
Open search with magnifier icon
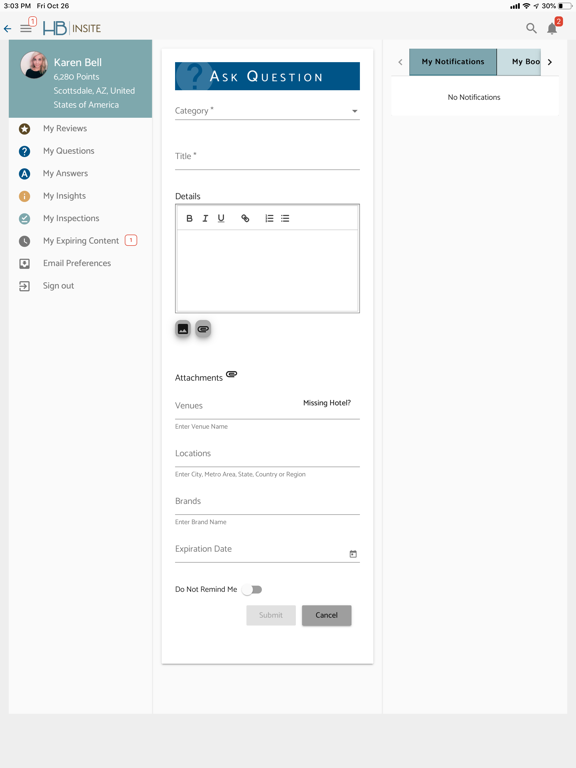[531, 28]
